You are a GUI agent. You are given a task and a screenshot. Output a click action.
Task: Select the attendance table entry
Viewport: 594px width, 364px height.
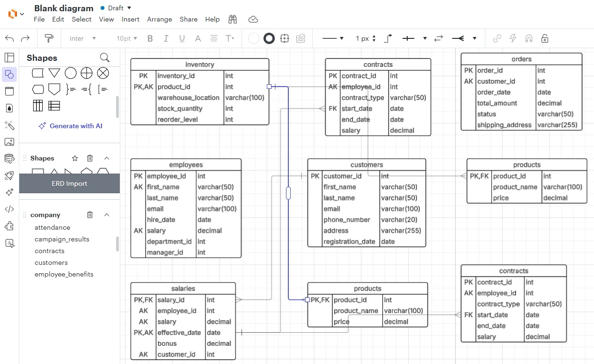(x=52, y=227)
